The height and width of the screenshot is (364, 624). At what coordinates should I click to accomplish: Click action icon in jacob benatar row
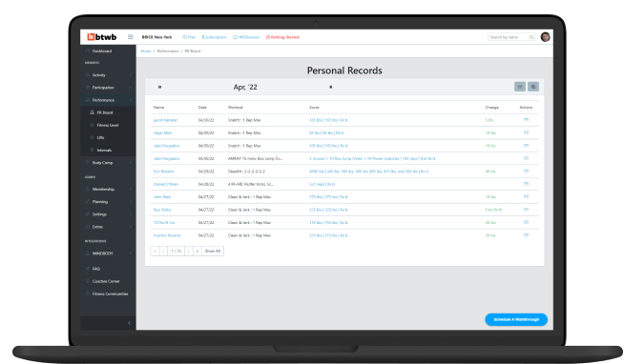[x=526, y=120]
